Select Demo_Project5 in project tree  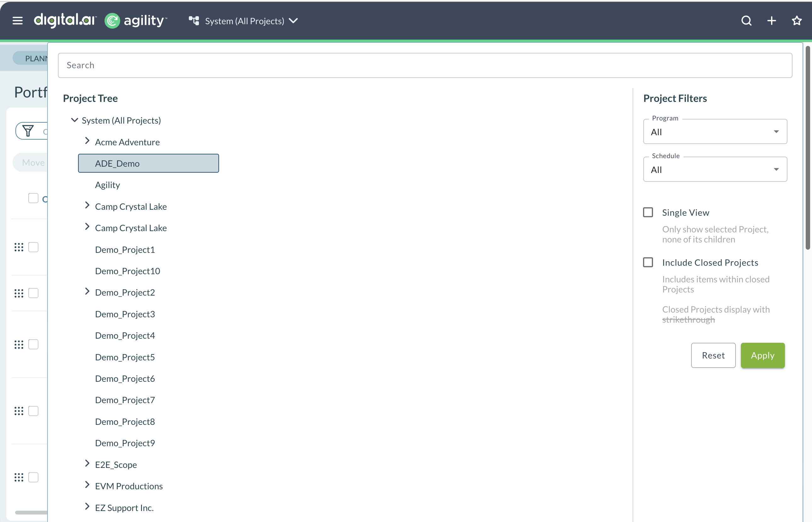coord(125,357)
